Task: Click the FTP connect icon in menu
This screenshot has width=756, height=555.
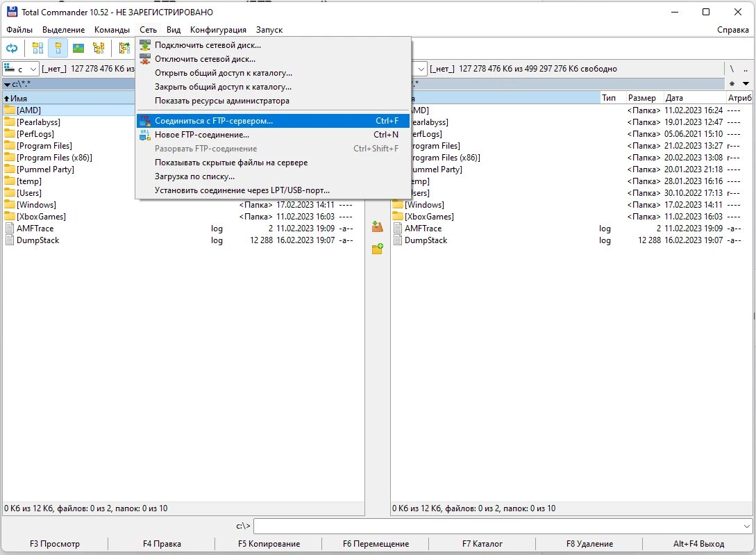Action: (x=144, y=121)
